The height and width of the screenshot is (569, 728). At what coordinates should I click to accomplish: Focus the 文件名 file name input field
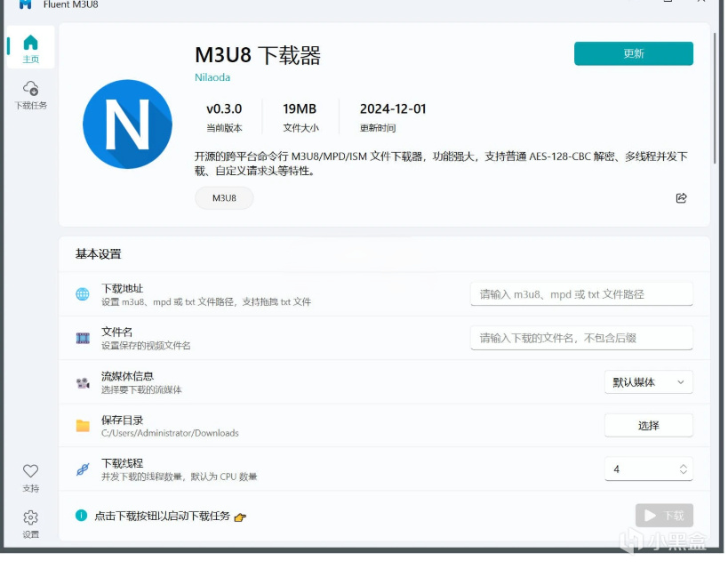click(x=581, y=338)
